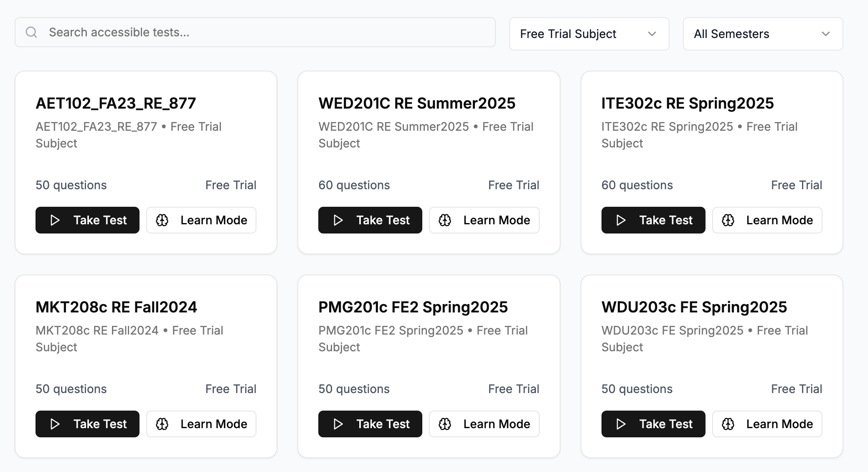Screen dimensions: 868x472
Task: Open Learn Mode for MKT208c RE Fall2024
Action: (x=201, y=424)
